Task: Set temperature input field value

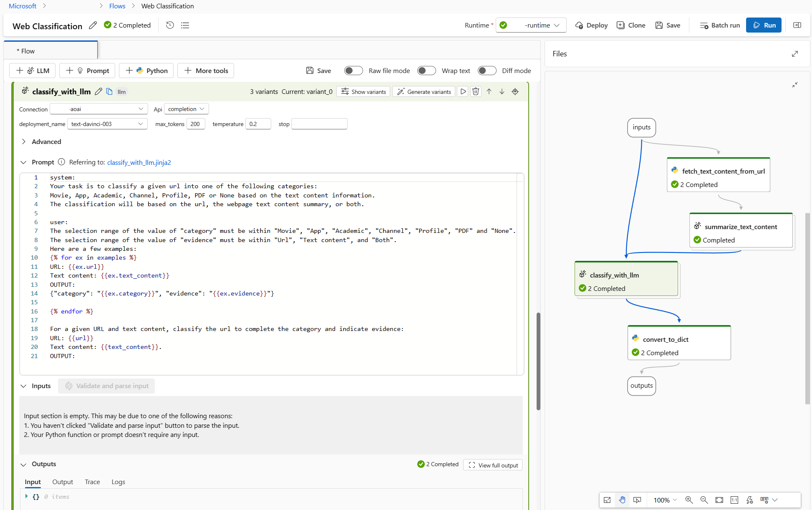Action: tap(257, 124)
